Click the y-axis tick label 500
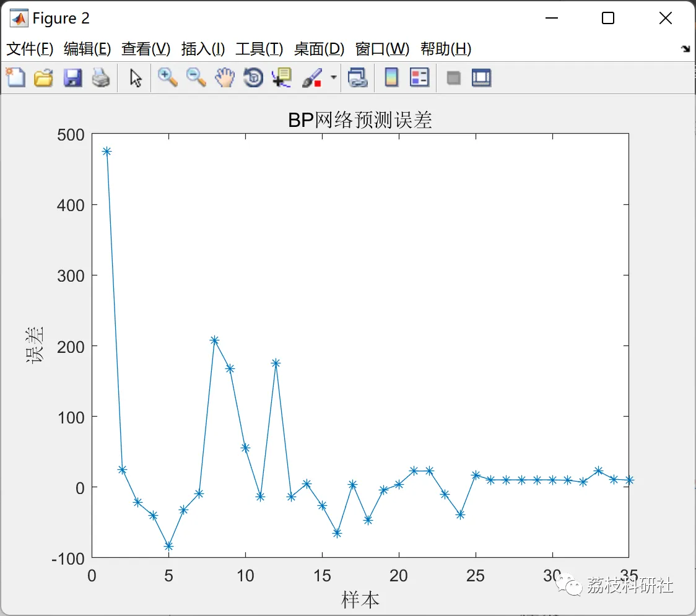This screenshot has width=696, height=616. pos(71,135)
